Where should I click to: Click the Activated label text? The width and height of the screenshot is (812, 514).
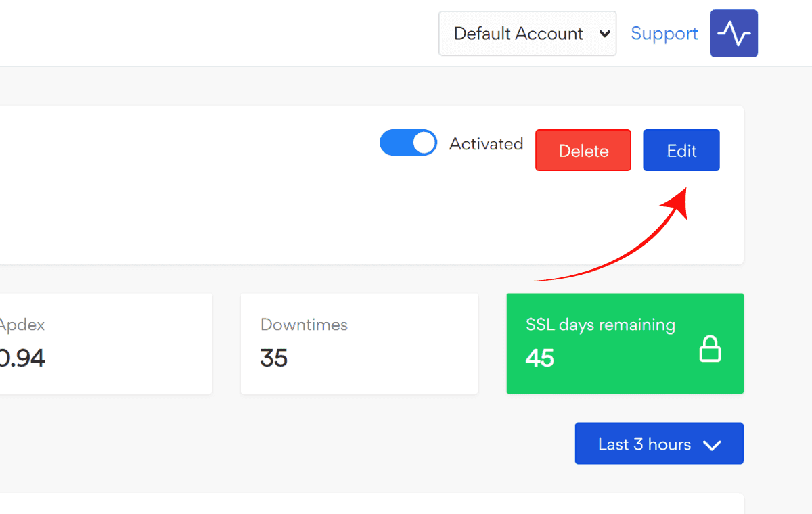(486, 144)
